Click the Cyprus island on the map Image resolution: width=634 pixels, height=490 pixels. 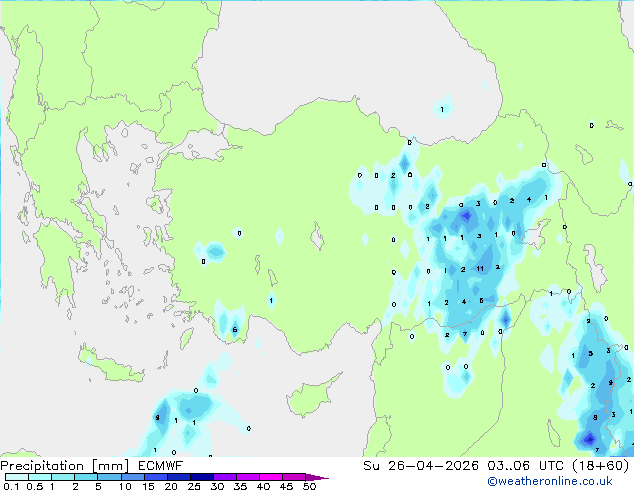311,397
